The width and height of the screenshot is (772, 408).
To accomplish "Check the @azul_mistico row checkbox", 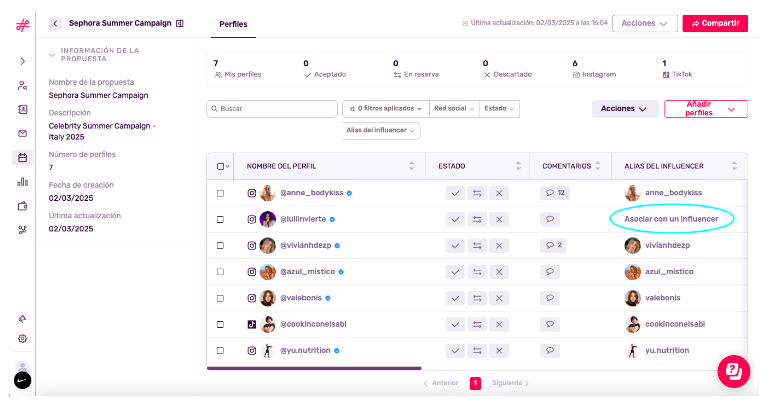I will coord(221,272).
